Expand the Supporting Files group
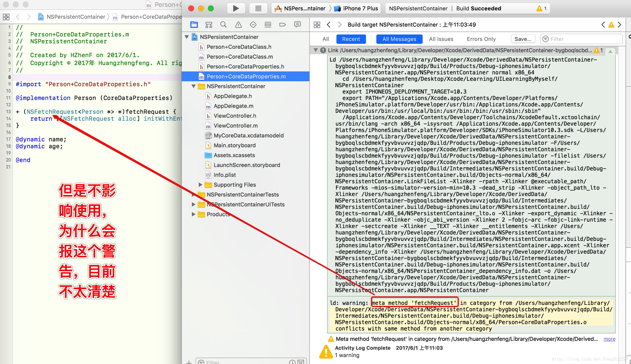 [200, 185]
